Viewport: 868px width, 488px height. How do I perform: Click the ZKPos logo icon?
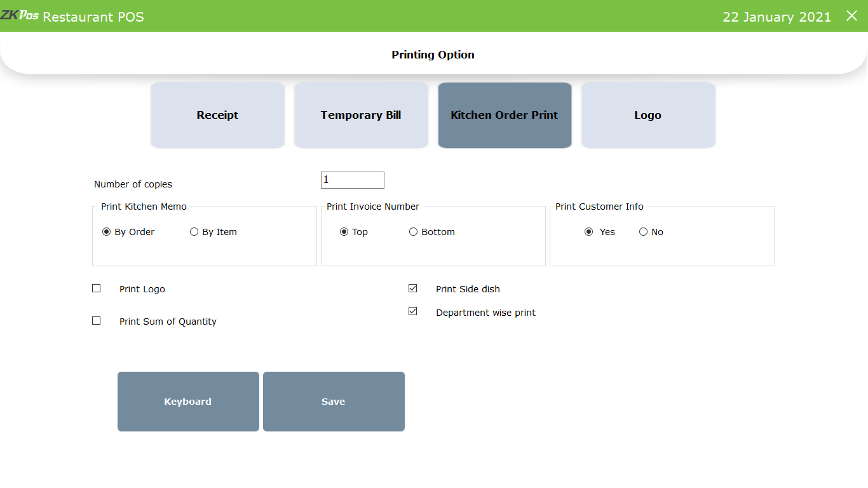click(x=19, y=15)
